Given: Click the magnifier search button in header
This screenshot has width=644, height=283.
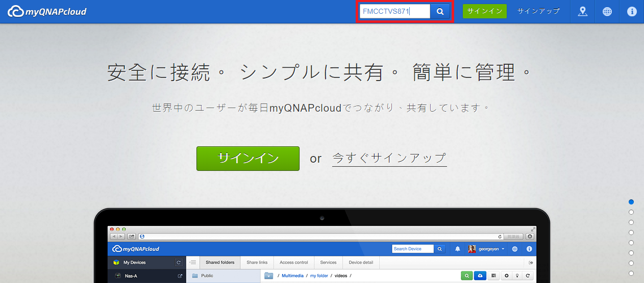Looking at the screenshot, I should tap(440, 11).
